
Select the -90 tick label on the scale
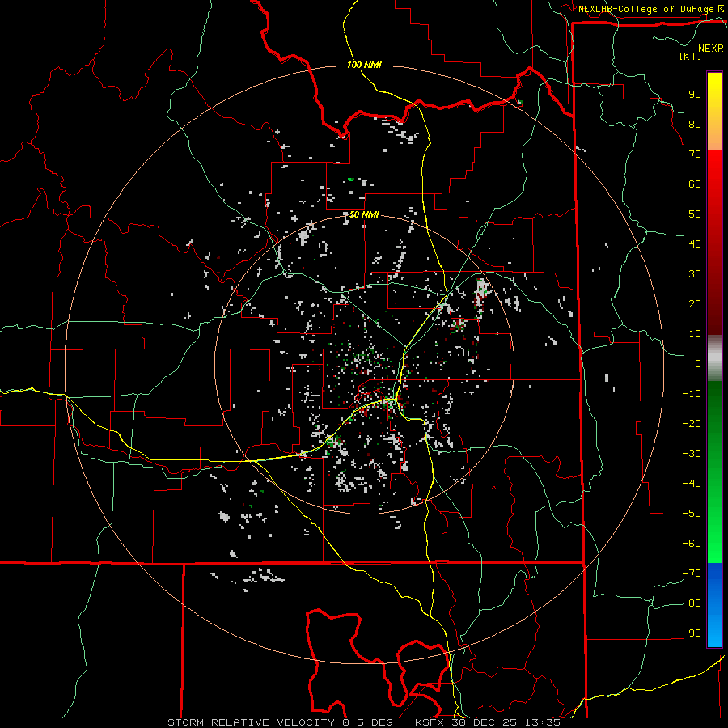692,633
